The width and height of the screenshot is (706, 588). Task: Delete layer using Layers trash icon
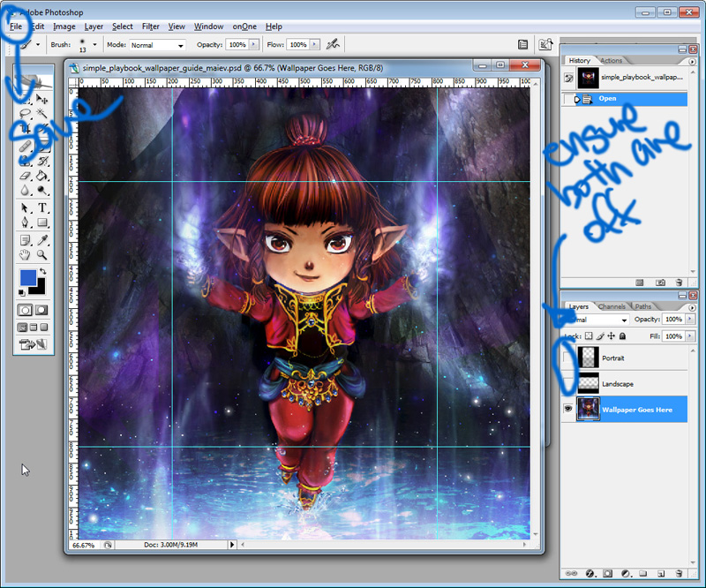click(x=679, y=574)
